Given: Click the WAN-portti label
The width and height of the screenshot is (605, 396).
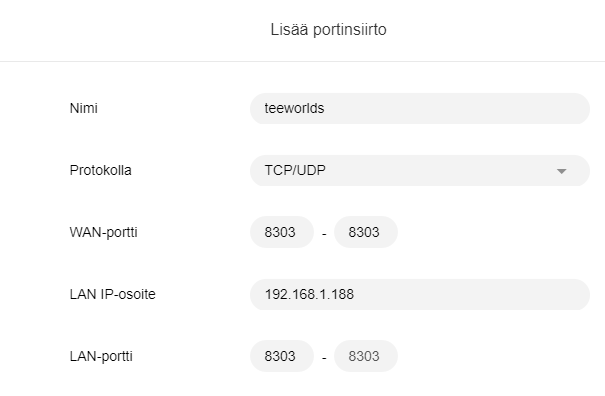Looking at the screenshot, I should [x=103, y=232].
